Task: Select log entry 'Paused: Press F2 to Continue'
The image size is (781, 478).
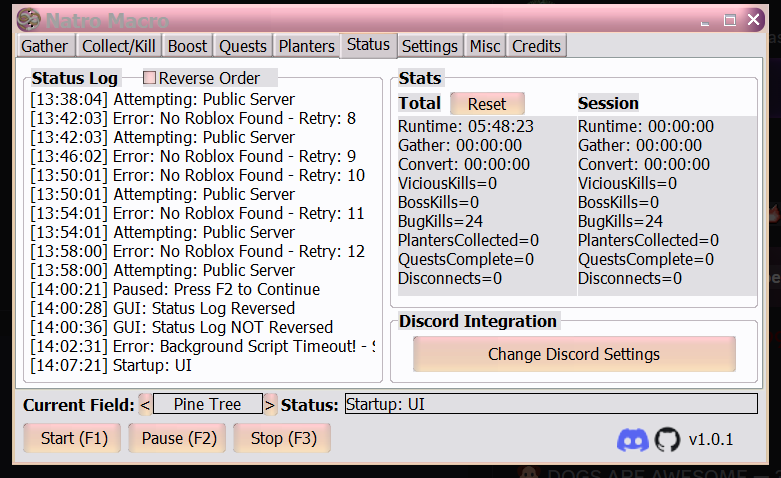Action: coord(175,289)
